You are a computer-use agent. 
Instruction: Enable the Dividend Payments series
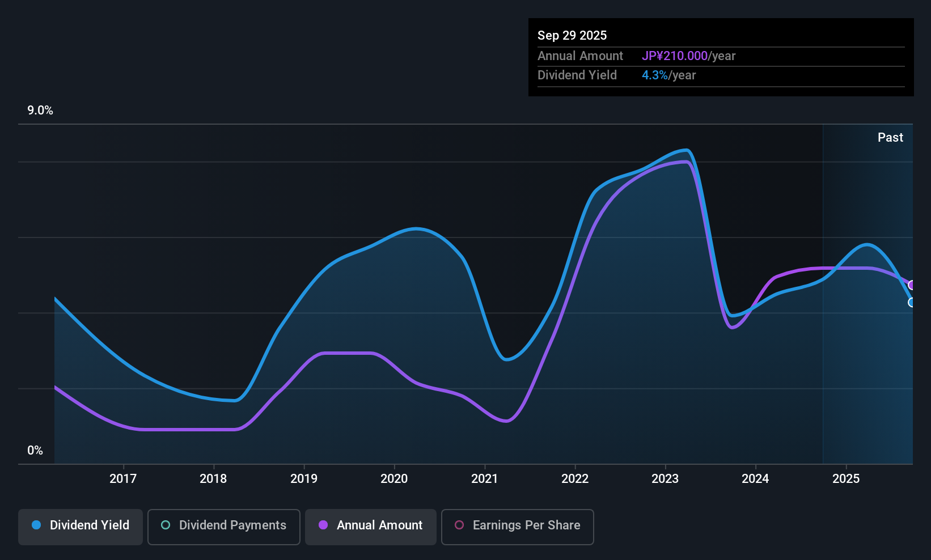[223, 527]
